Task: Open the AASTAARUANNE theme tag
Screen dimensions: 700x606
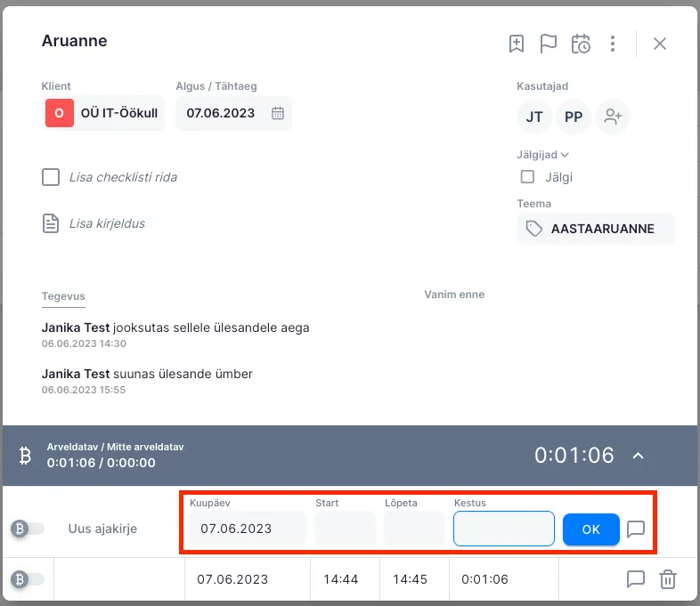Action: 595,229
